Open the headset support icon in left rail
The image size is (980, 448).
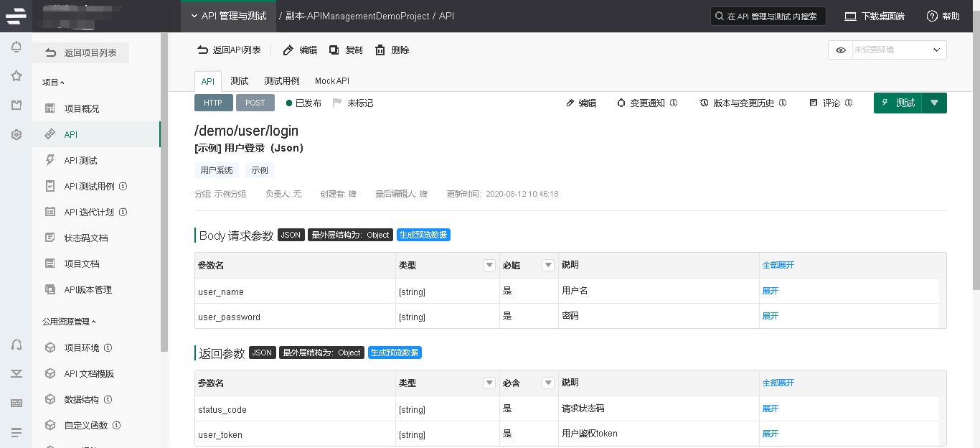pos(16,344)
